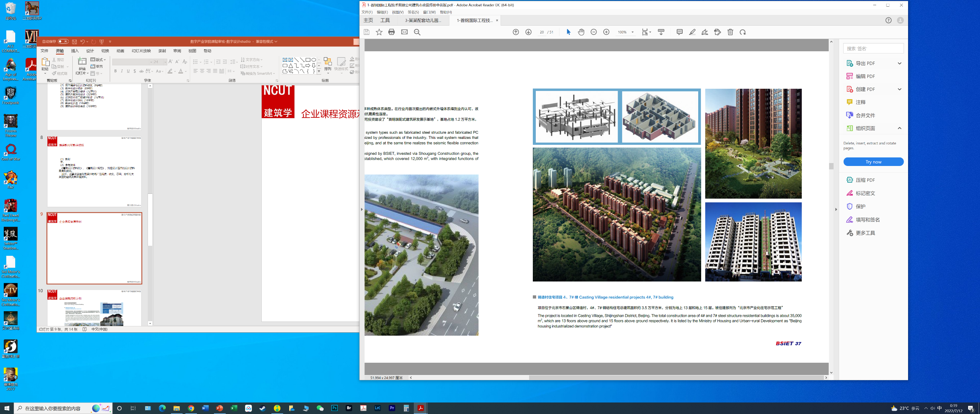Click the email envelope icon in Acrobat
This screenshot has width=980, height=414.
405,32
